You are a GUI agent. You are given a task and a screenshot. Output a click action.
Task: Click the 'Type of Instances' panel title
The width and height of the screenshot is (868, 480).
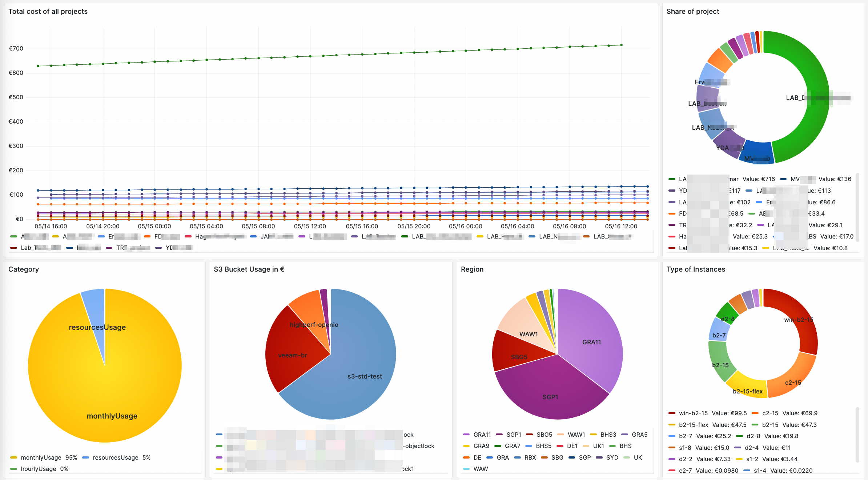(695, 269)
